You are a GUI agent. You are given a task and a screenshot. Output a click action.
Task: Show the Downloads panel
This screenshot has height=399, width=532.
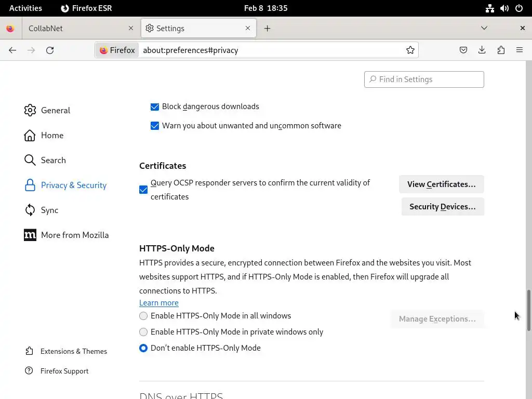tap(482, 50)
